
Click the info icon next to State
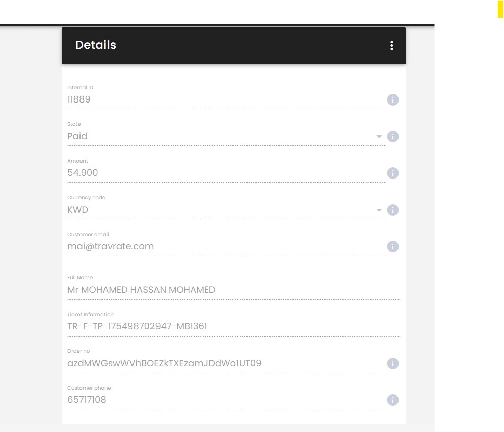tap(393, 136)
